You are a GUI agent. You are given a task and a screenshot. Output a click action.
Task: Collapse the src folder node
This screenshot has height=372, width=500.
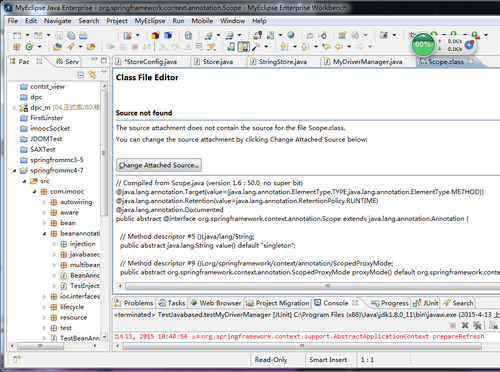click(24, 181)
